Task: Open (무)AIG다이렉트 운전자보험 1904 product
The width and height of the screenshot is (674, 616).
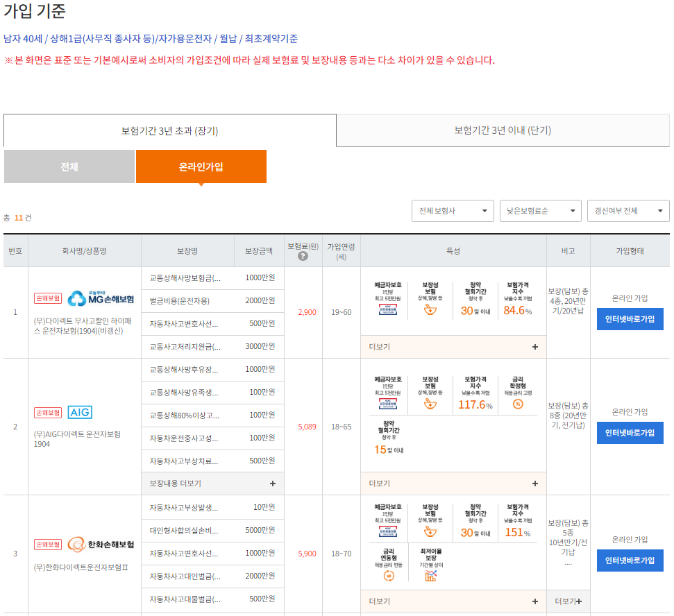Action: click(77, 439)
